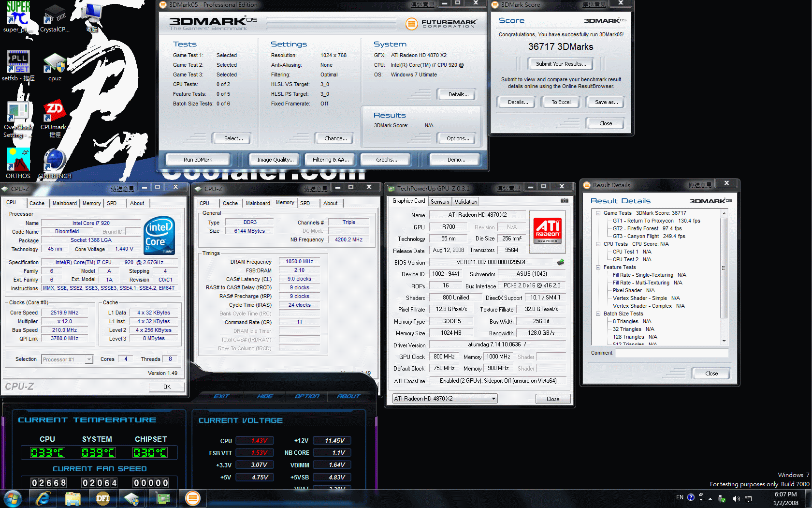Click the blue help icon on language bar
The image size is (812, 508).
tap(691, 497)
